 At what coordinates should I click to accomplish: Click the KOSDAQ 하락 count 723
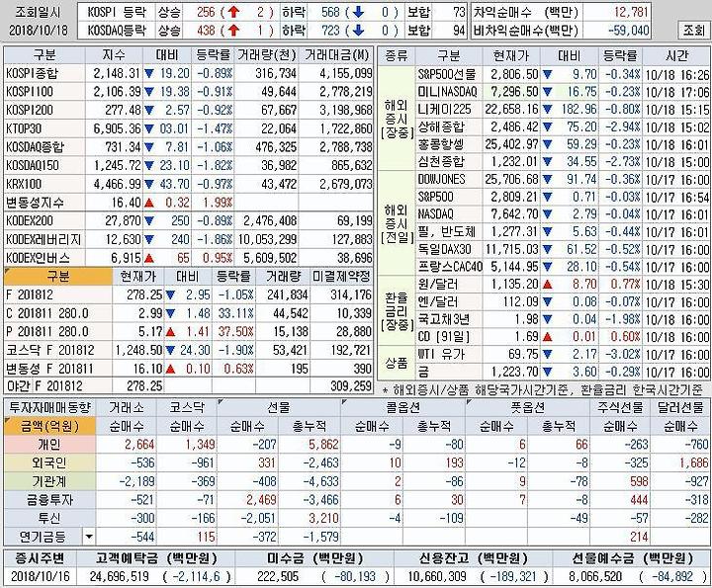330,31
